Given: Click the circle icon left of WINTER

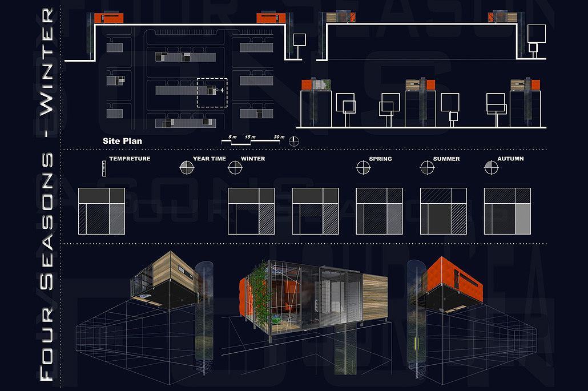Looking at the screenshot, I should click(235, 168).
